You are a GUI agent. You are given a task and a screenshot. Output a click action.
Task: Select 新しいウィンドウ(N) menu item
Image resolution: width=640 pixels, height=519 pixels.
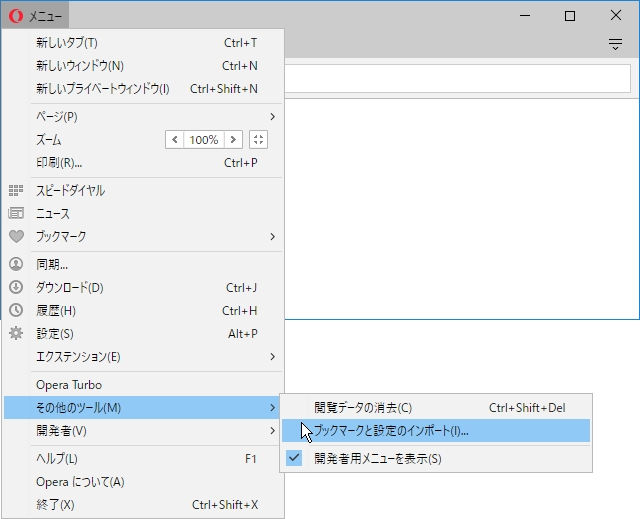pyautogui.click(x=143, y=66)
